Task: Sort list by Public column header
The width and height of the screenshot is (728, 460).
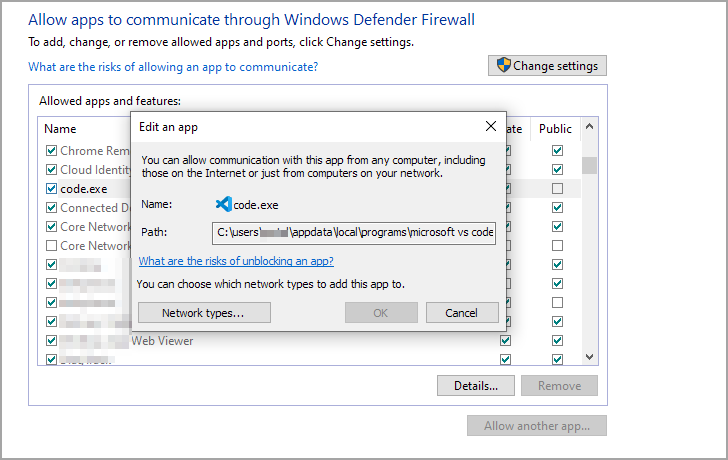Action: tap(555, 129)
